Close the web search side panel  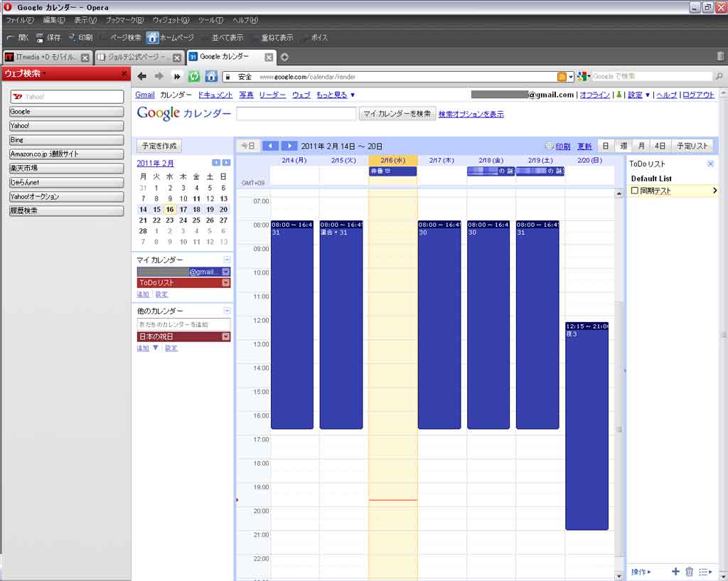124,73
